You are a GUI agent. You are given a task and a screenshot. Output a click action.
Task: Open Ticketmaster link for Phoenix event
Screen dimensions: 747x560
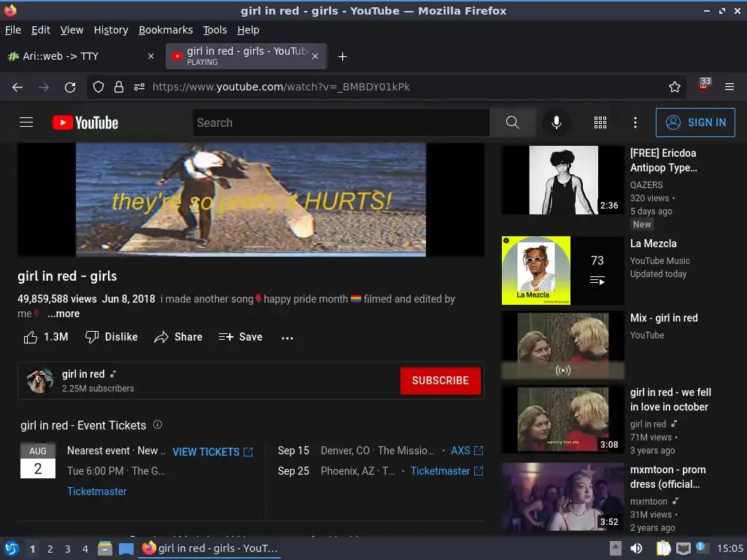[447, 471]
